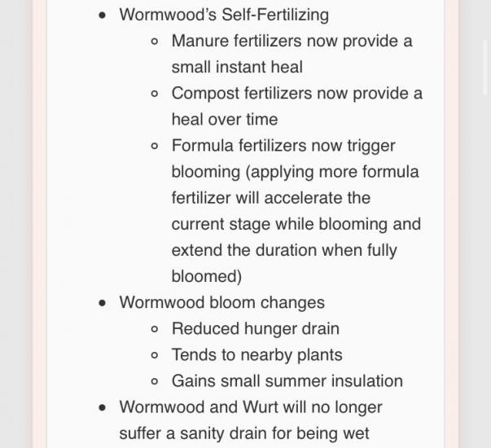Select the "Manure fertilizers now provide a" line
This screenshot has width=491, height=448.
coord(292,41)
